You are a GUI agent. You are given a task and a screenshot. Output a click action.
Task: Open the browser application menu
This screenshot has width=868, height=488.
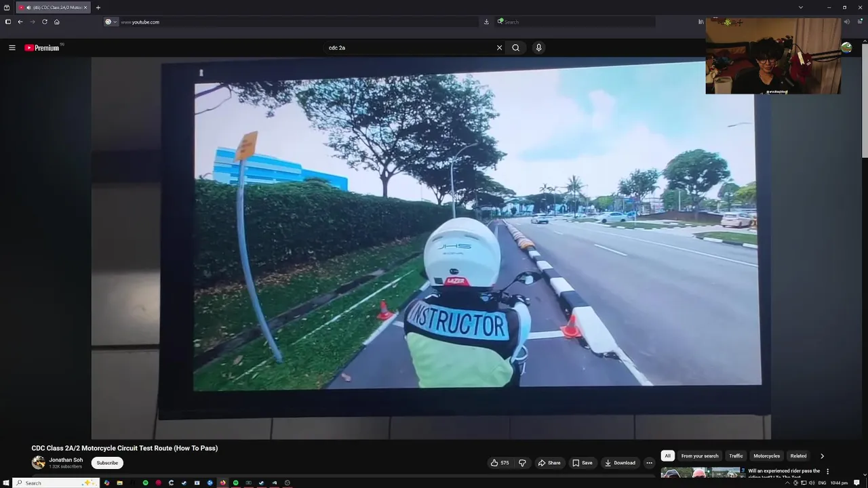pyautogui.click(x=860, y=22)
